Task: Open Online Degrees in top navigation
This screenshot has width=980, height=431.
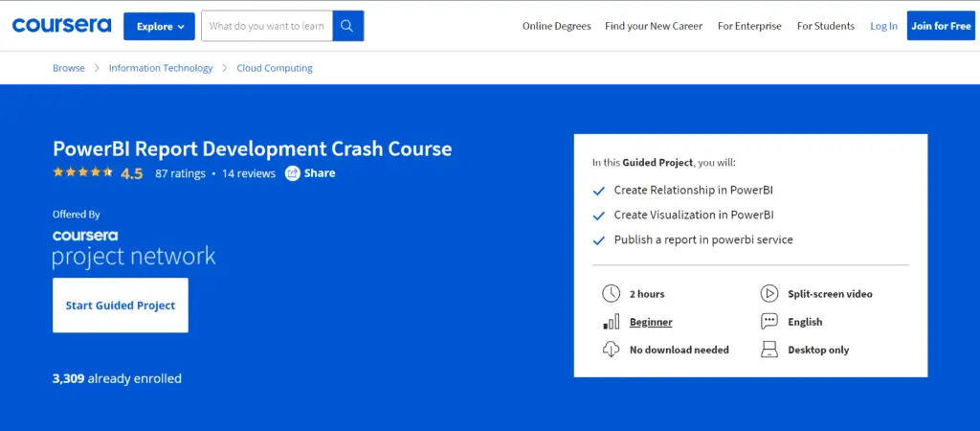Action: point(556,26)
